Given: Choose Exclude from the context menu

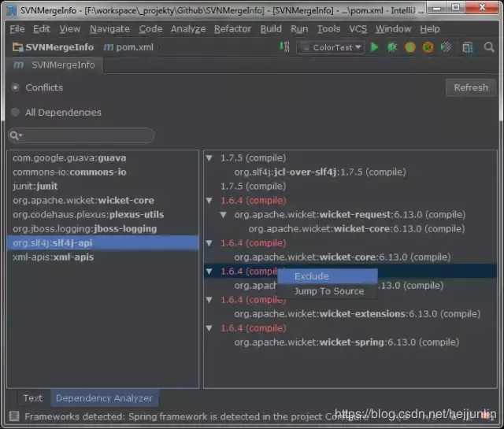Looking at the screenshot, I should pyautogui.click(x=328, y=276).
